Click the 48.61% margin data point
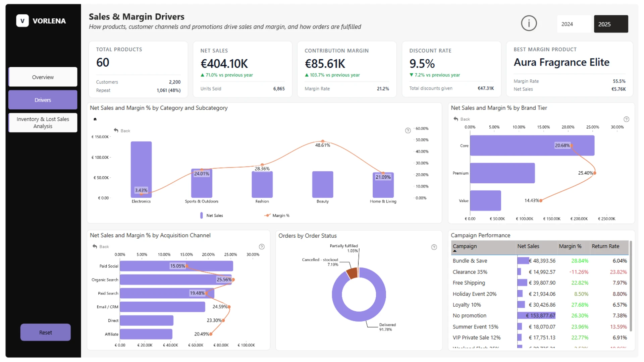Viewport: 644px width, 362px height. click(x=323, y=141)
